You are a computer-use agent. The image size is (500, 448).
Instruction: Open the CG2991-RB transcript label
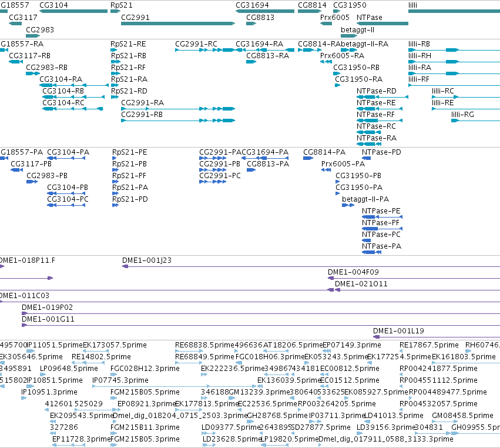[x=142, y=115]
